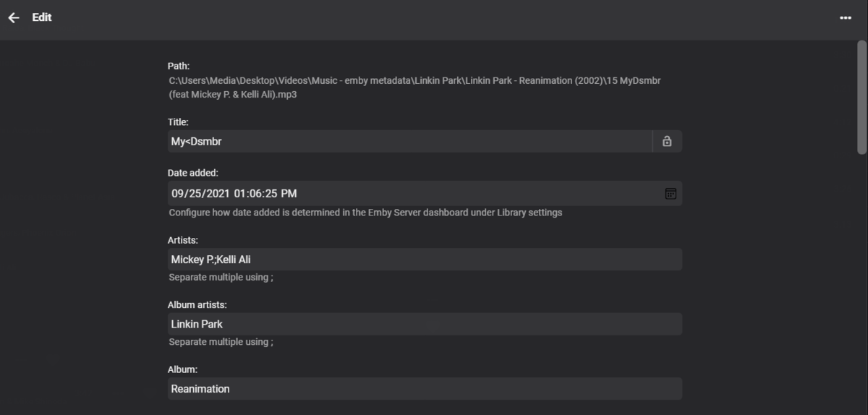868x415 pixels.
Task: Click the separator hint under Artists field
Action: [221, 277]
